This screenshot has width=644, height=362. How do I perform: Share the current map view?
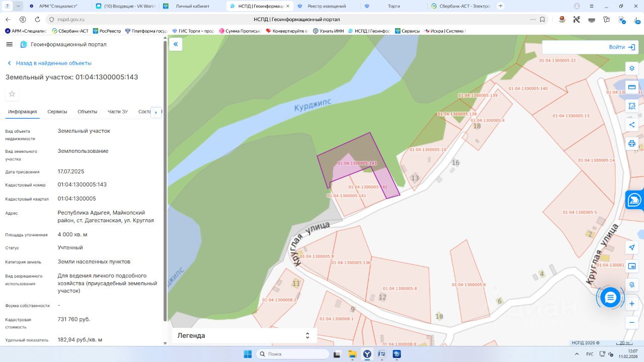[632, 125]
